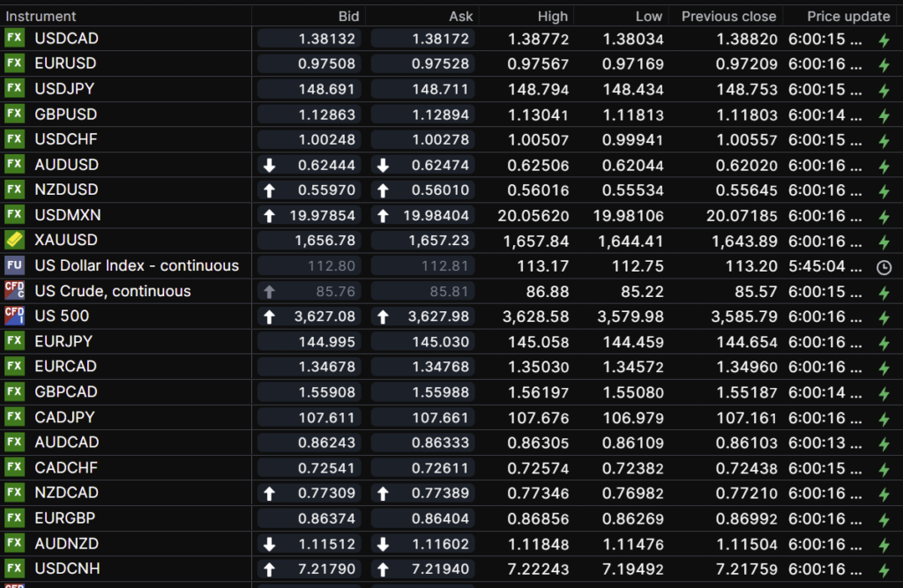This screenshot has width=903, height=588.
Task: Select the CADCHF instrument name
Action: click(x=66, y=467)
